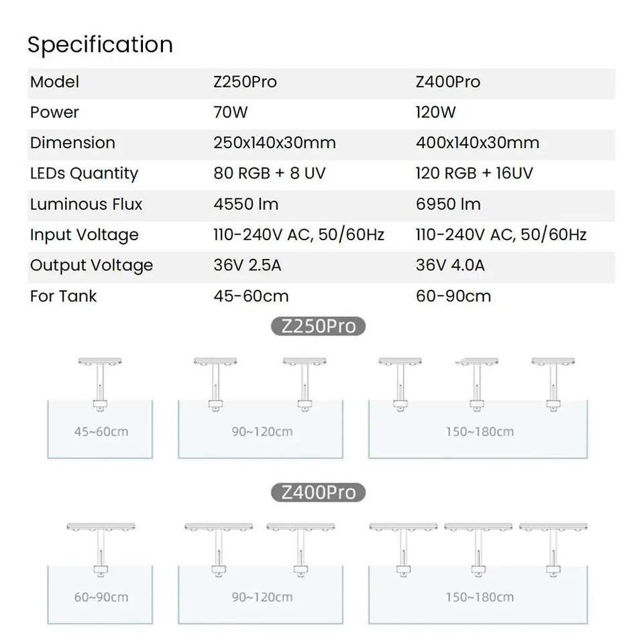Image resolution: width=644 pixels, height=644 pixels.
Task: Select the 60~90cm tank diagram label
Action: [101, 596]
